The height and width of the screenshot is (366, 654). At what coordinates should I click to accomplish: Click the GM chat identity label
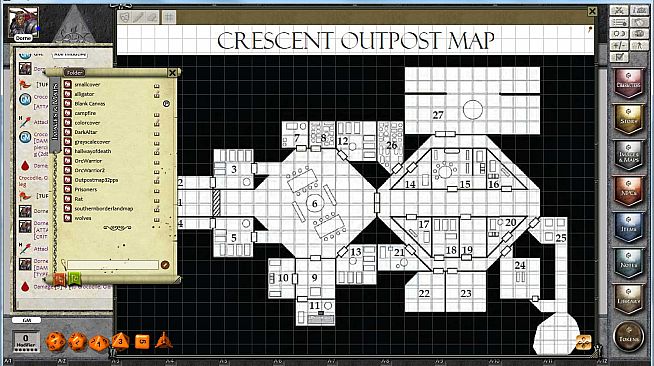pyautogui.click(x=26, y=320)
